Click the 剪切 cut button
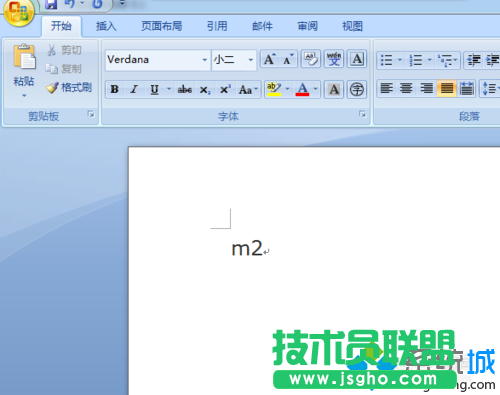Viewport: 500px width, 395px height. [64, 50]
